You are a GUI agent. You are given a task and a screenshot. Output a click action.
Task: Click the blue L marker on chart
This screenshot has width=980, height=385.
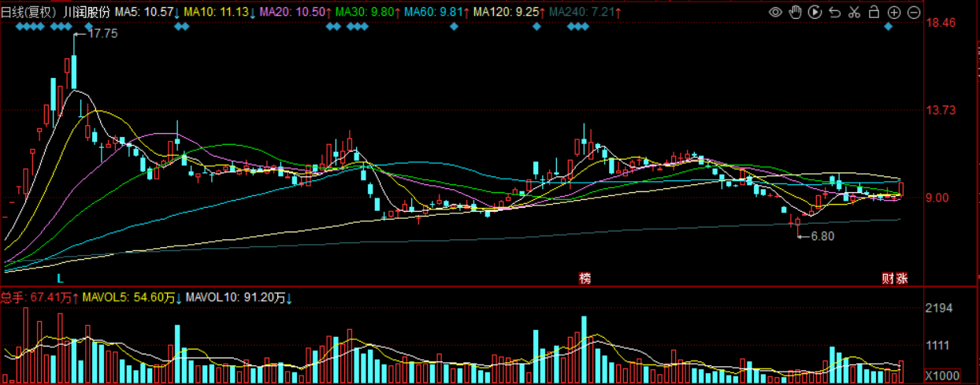click(59, 279)
